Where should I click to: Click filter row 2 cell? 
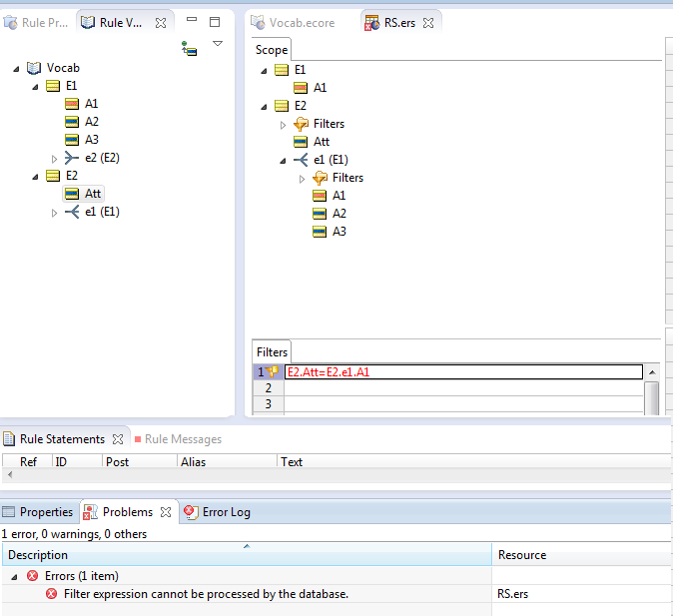(463, 388)
